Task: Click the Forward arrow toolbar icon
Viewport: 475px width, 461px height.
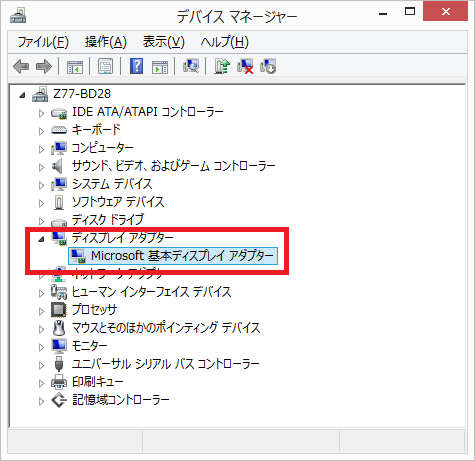Action: (x=44, y=66)
